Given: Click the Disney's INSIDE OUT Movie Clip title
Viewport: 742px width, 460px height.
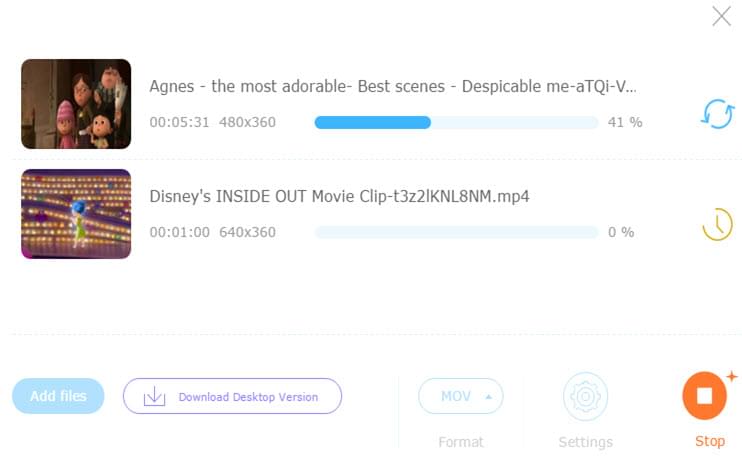Looking at the screenshot, I should coord(339,196).
